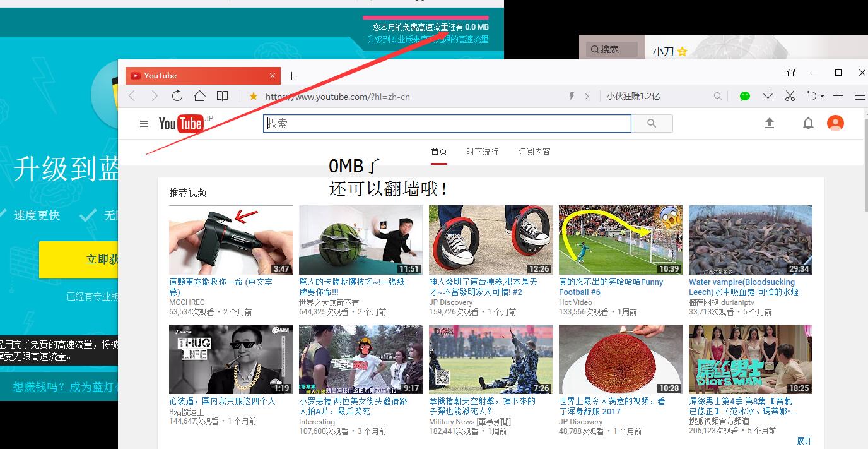Image resolution: width=868 pixels, height=449 pixels.
Task: Open the 屌丝男士 video thumbnail
Action: click(751, 359)
